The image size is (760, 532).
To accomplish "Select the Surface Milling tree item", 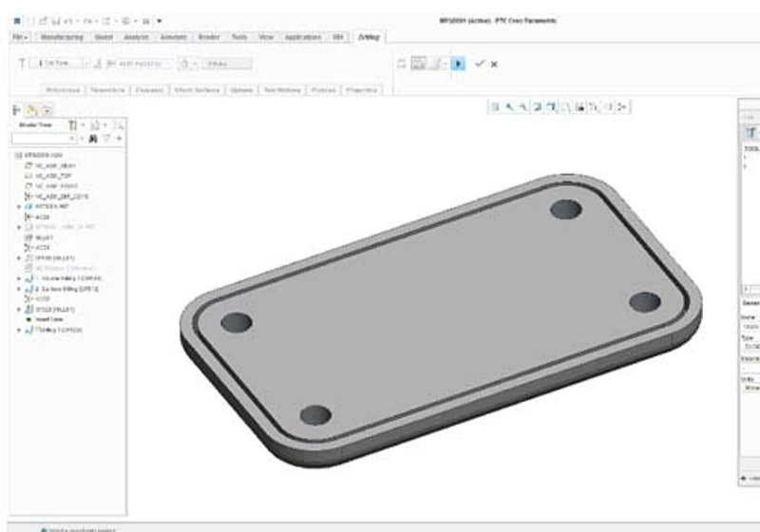I will click(62, 289).
